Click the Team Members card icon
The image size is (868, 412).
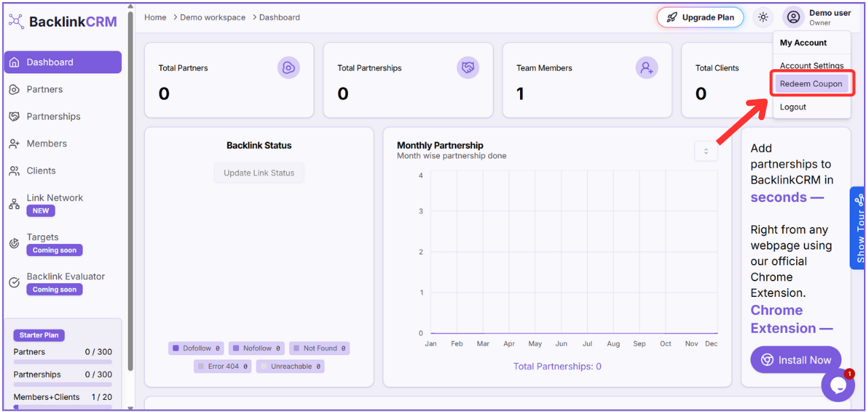coord(647,68)
